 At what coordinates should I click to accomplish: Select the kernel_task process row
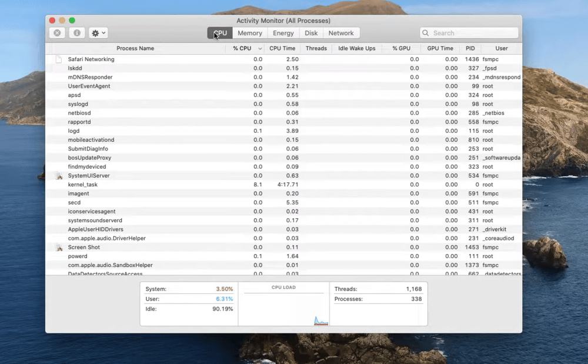(283, 185)
